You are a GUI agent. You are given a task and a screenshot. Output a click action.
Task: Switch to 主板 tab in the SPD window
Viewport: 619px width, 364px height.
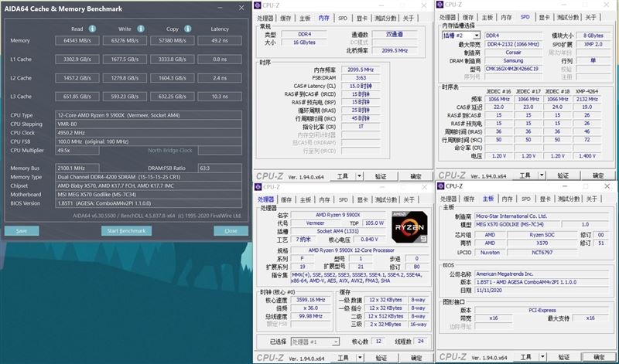tap(487, 17)
